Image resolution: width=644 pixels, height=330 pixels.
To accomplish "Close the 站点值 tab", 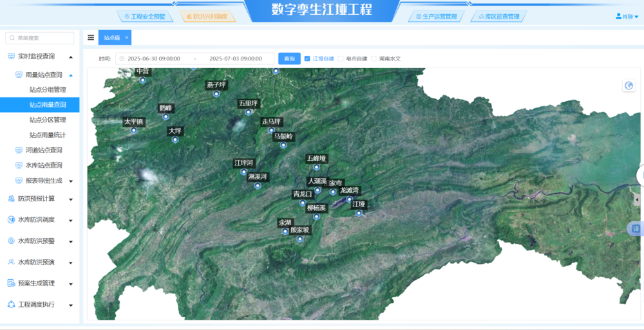I will point(127,38).
